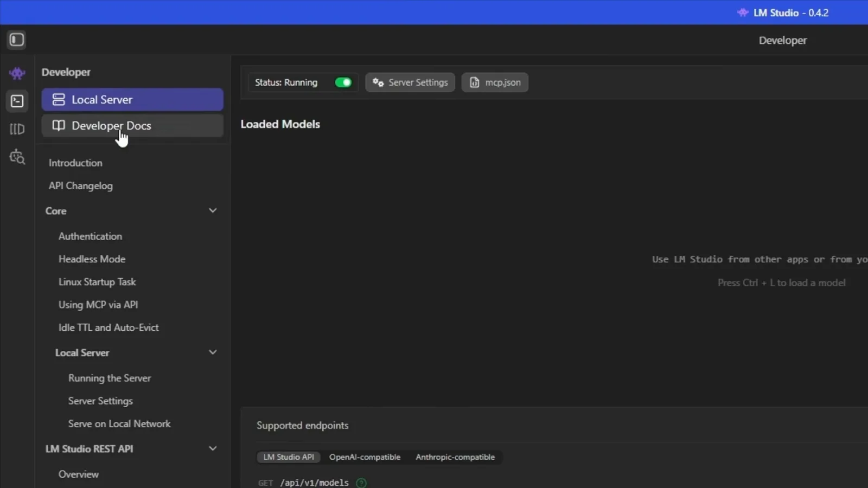Open the Discover search icon in left rail
Image resolution: width=868 pixels, height=488 pixels.
(17, 157)
